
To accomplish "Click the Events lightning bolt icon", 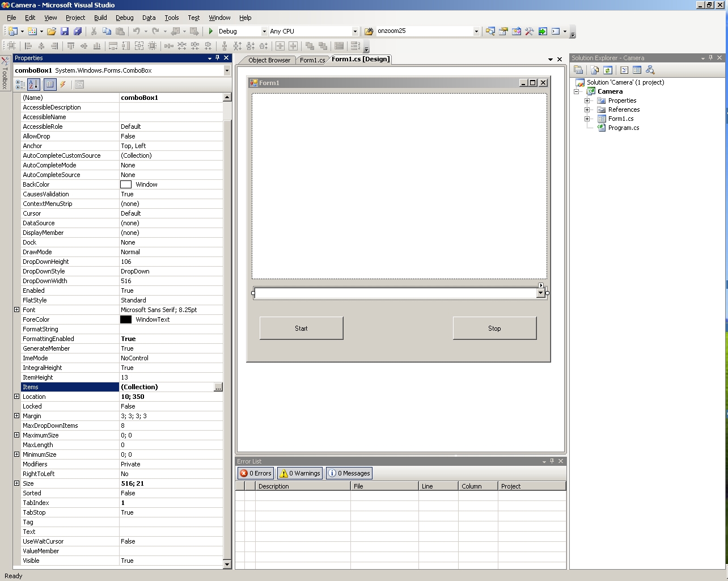I will tap(63, 85).
